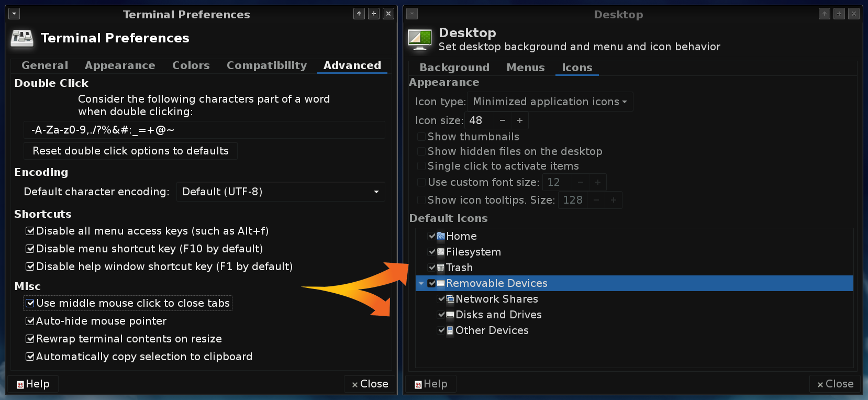Screen dimensions: 868x400
Task: Click the Terminal Preferences keyboard icon
Action: [22, 38]
